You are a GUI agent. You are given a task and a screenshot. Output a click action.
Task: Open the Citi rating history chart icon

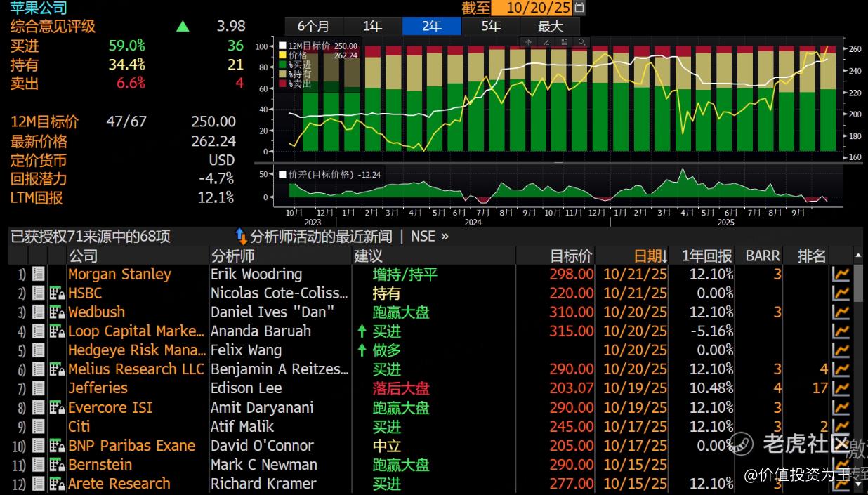point(841,426)
